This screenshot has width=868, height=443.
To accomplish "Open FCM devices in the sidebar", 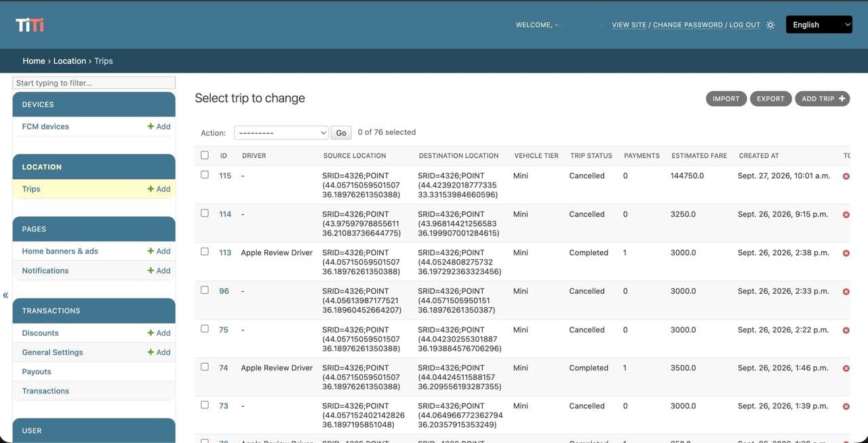I will (x=45, y=126).
